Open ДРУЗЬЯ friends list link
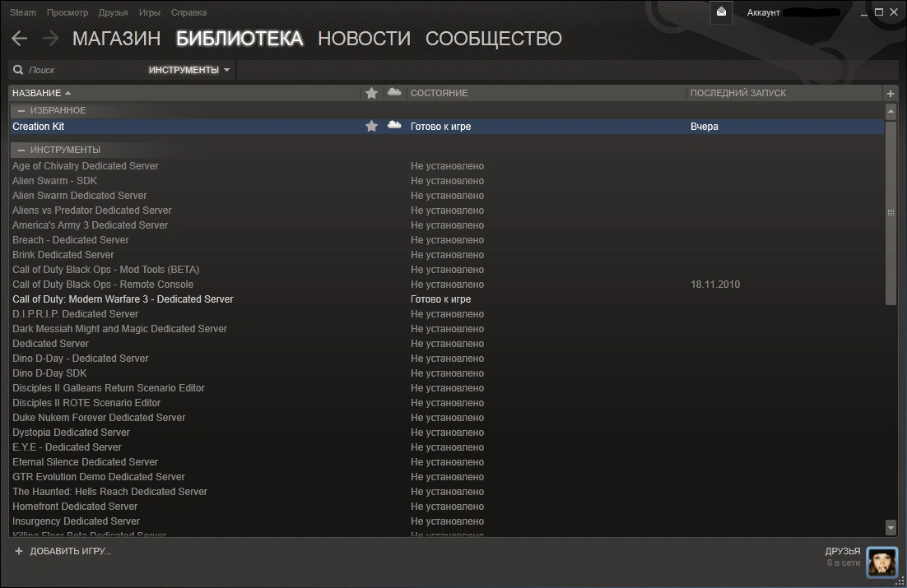The height and width of the screenshot is (588, 907). [x=843, y=551]
